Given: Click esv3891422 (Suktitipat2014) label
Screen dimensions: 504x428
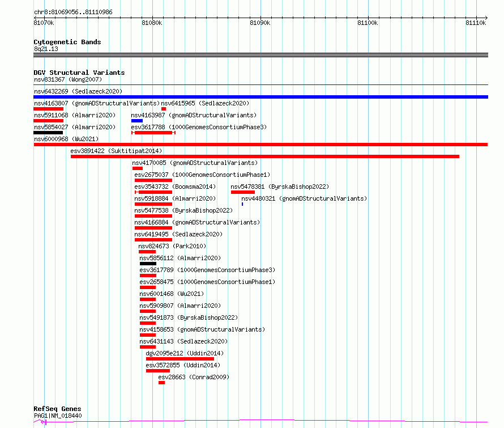Looking at the screenshot, I should (116, 151).
